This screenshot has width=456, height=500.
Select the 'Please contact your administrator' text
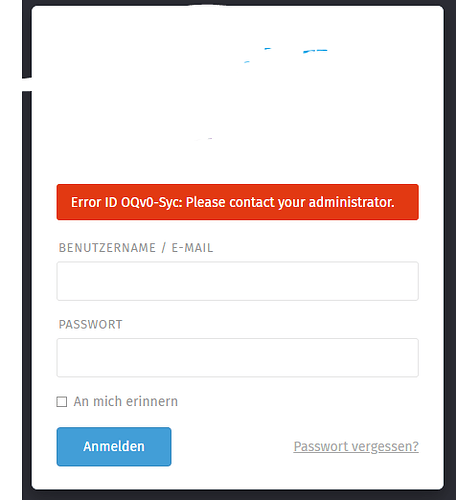click(x=290, y=202)
